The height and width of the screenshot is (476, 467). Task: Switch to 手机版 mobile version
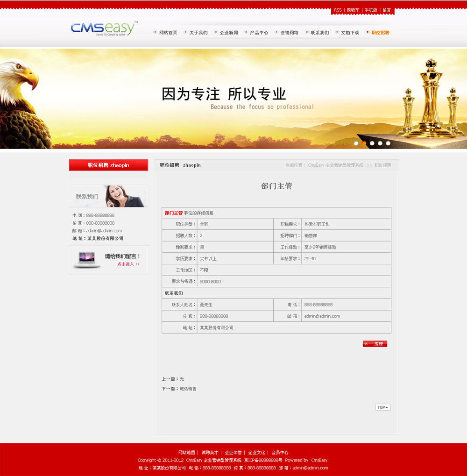click(x=371, y=10)
